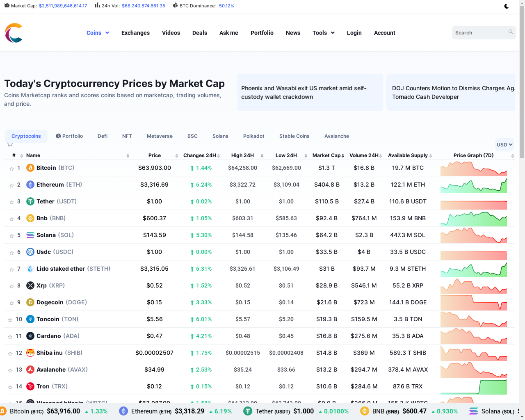Open the Tools dropdown menu
525x420 pixels.
[323, 33]
